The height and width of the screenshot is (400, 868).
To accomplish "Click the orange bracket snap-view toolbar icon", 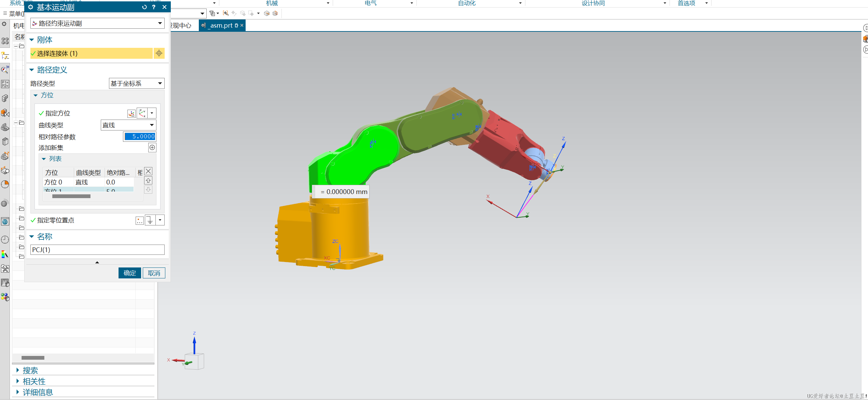I will pyautogui.click(x=225, y=13).
